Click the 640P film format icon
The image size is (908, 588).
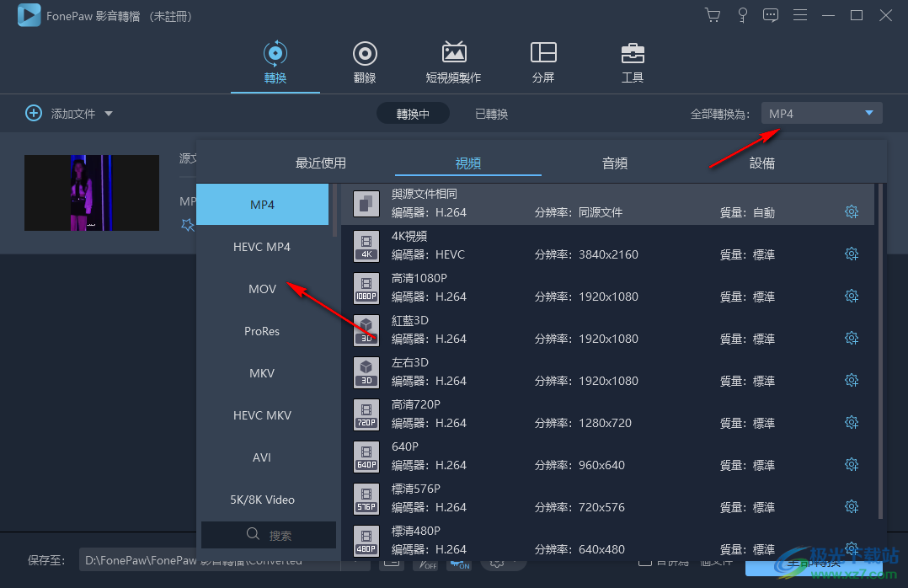point(366,457)
